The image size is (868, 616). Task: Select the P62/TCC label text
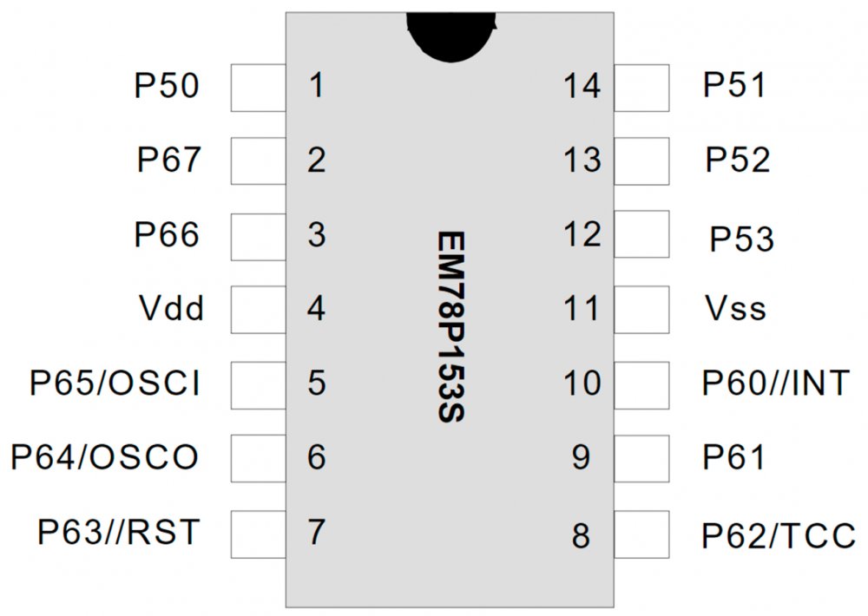[x=779, y=536]
